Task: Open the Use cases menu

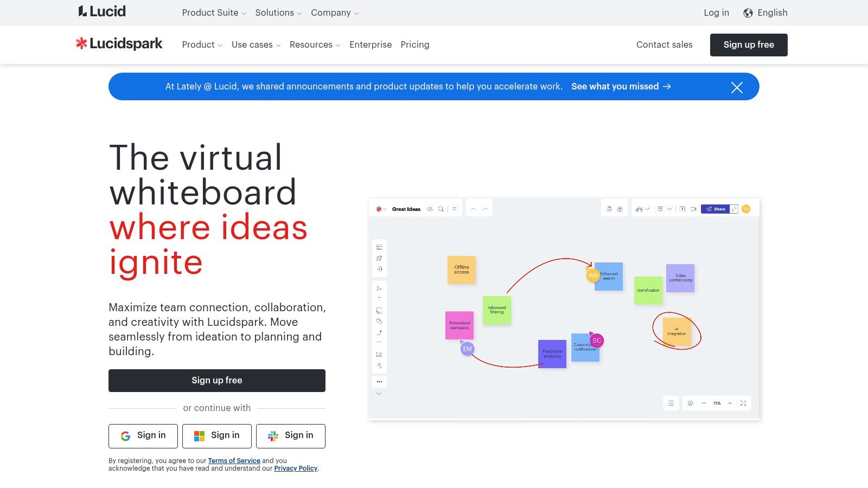Action: coord(256,45)
